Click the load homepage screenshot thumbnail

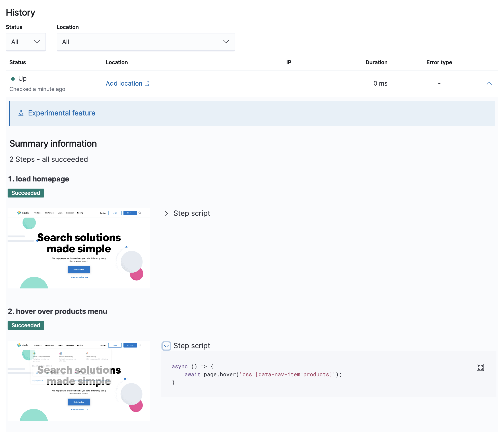(79, 248)
